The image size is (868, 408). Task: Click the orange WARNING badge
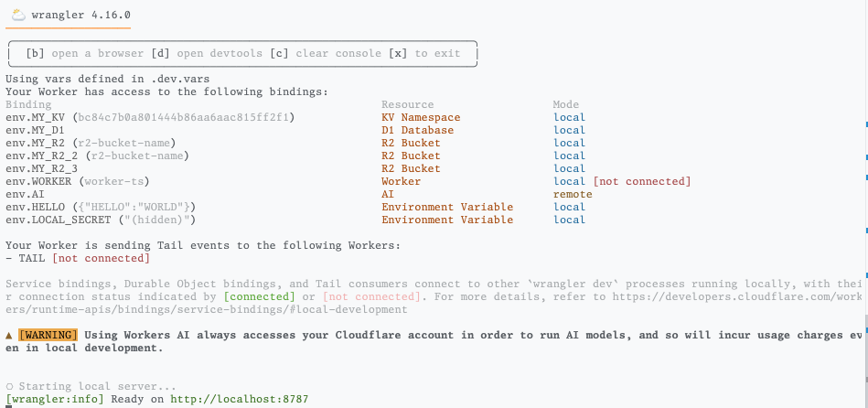(48, 336)
